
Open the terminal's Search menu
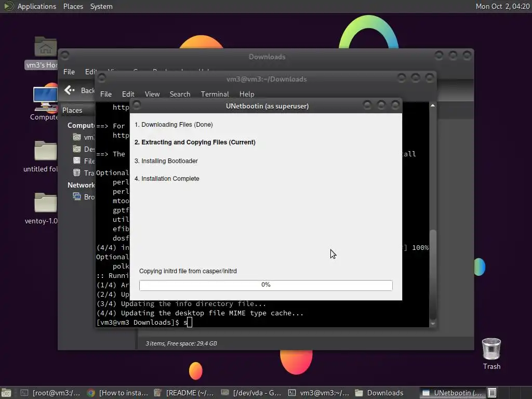coord(180,94)
